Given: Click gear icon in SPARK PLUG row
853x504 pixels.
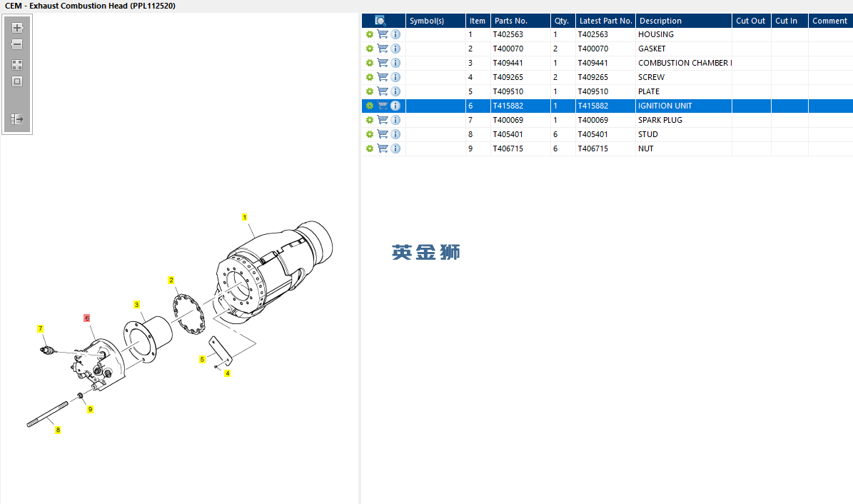Looking at the screenshot, I should 370,120.
